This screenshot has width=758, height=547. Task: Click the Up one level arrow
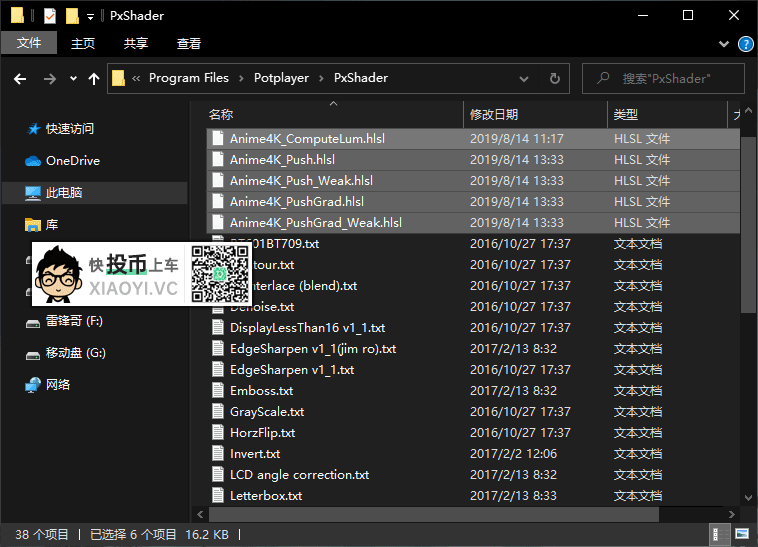[x=94, y=79]
